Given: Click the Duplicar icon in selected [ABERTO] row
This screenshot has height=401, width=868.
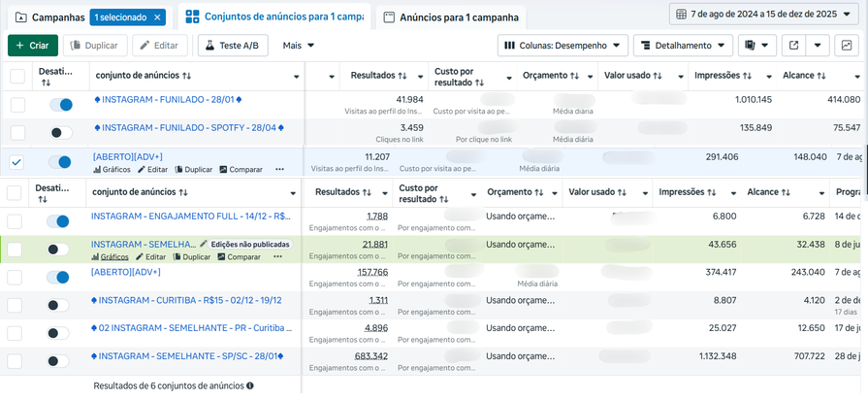Looking at the screenshot, I should 193,170.
